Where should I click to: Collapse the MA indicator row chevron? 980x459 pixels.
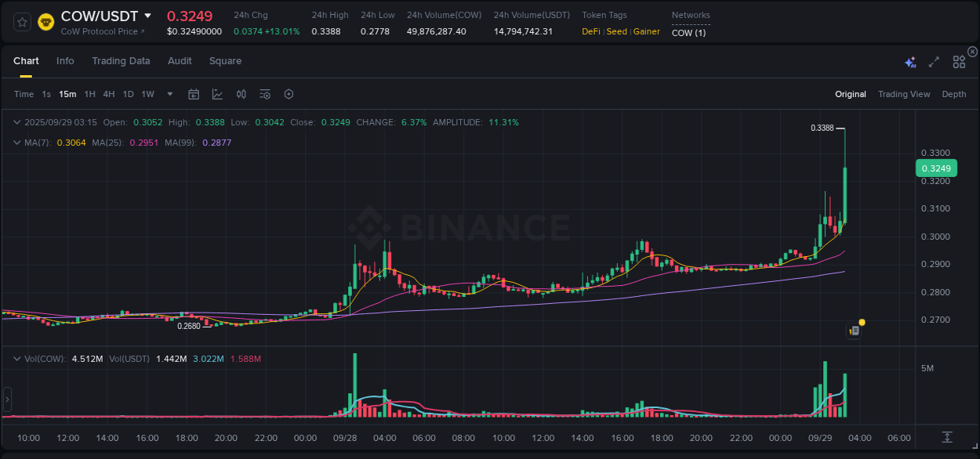click(x=17, y=141)
